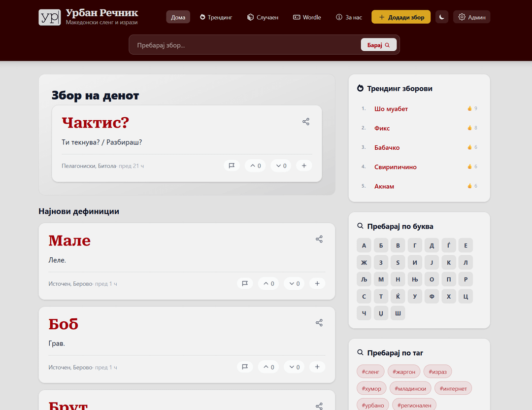Upvote the Чактис? definition
Viewport: 532px width, 410px height.
pos(255,166)
